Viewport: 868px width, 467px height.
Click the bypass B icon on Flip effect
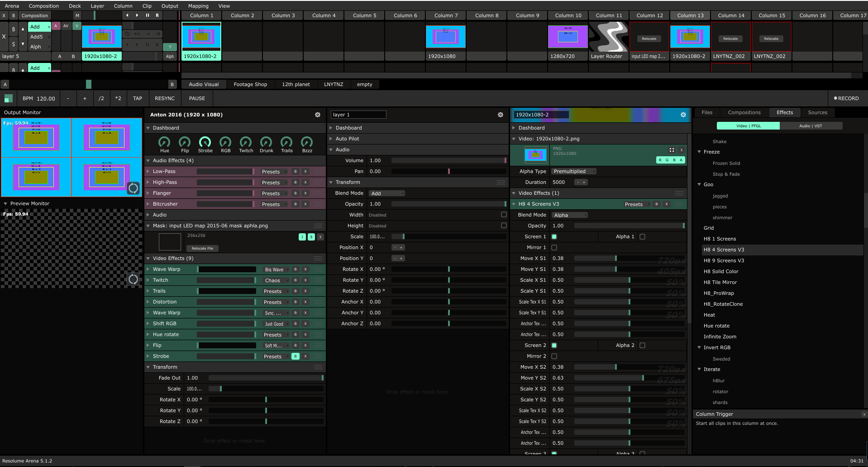tap(296, 346)
